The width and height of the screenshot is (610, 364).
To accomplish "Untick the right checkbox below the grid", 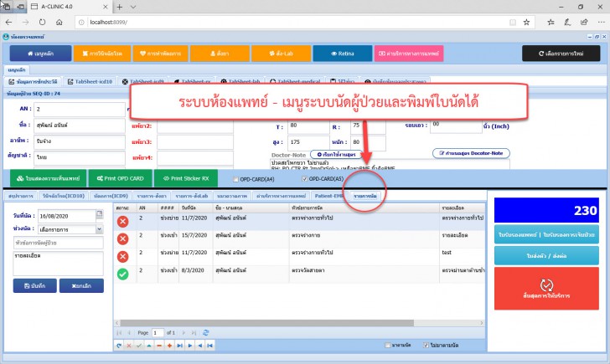I will coord(426,345).
